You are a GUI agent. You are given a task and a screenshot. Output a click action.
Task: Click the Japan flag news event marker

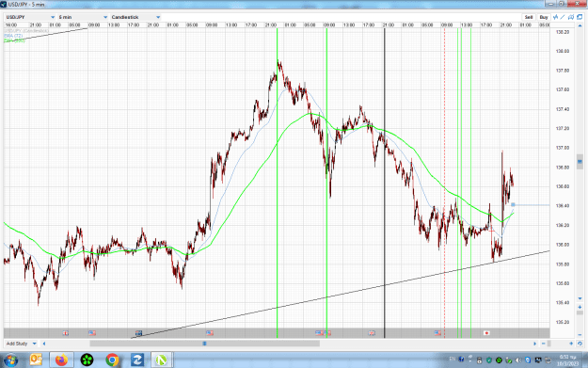point(486,333)
